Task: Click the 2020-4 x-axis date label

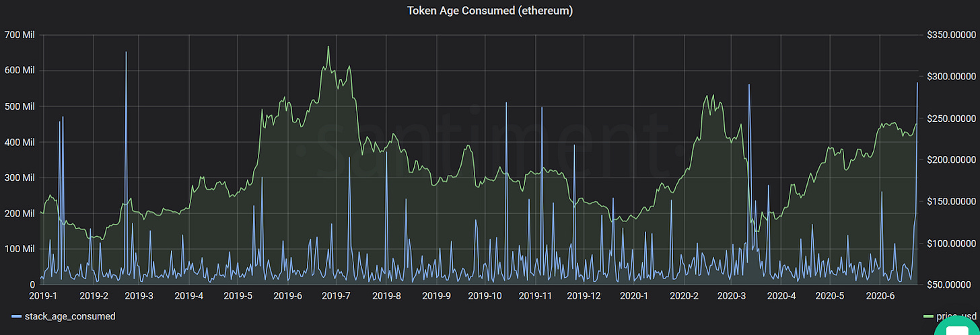Action: click(781, 295)
